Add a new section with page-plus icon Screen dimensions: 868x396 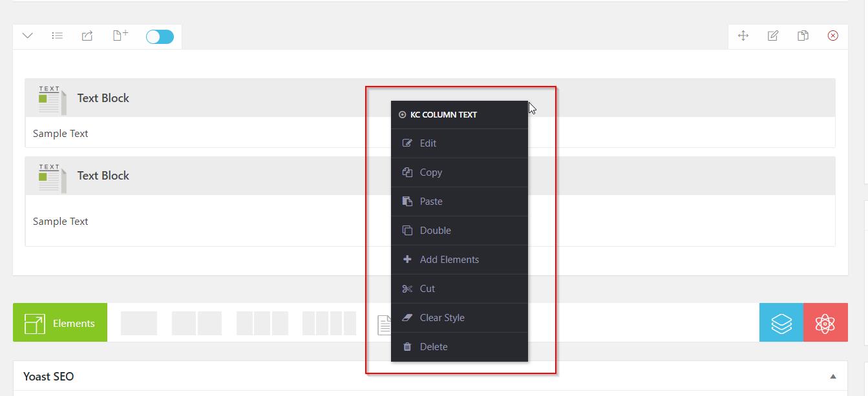tap(120, 36)
